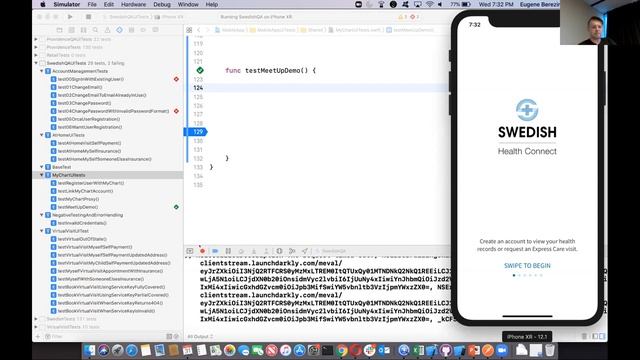Toggle enable checkbox for SwedishQAUITests target
640x360 pixels.
[42, 63]
